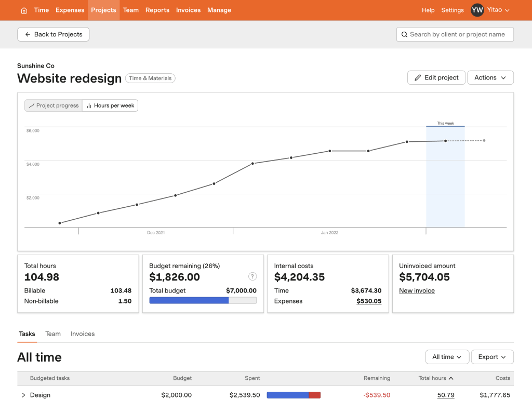The width and height of the screenshot is (532, 399).
Task: Open the Invoices tab below chart
Action: 83,334
